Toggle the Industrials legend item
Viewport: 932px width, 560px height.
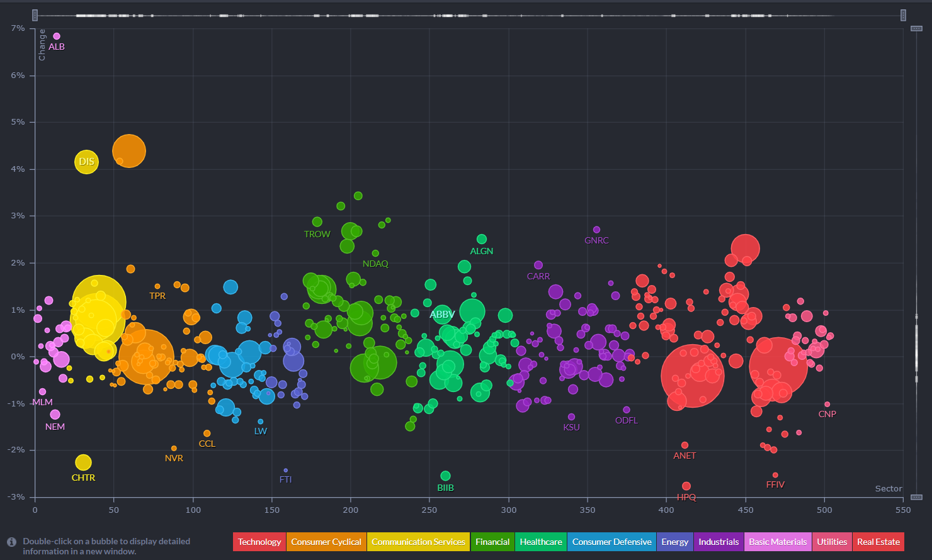pyautogui.click(x=719, y=542)
